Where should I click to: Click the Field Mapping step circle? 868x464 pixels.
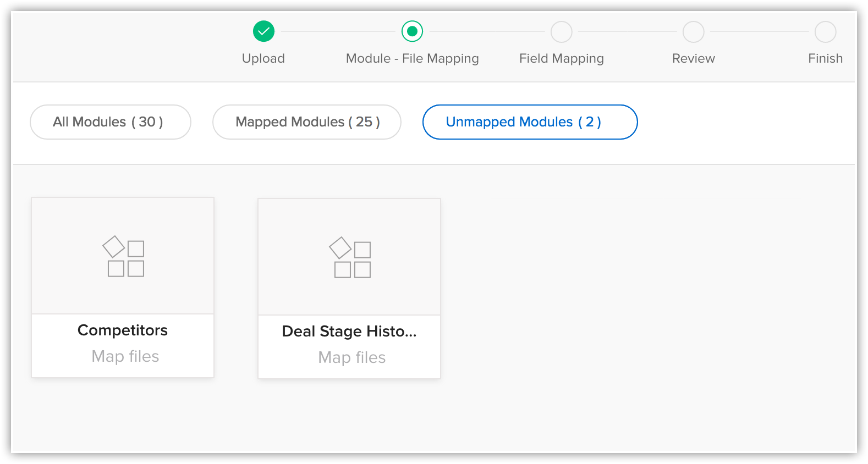pos(561,32)
